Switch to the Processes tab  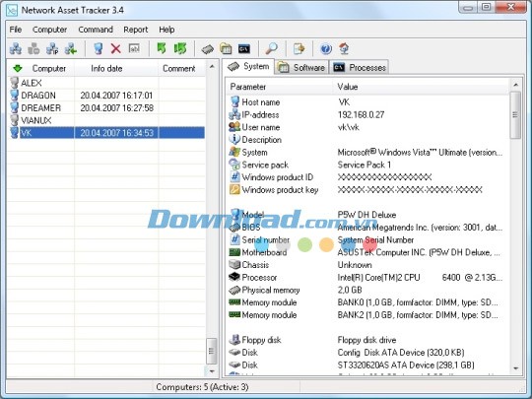point(360,68)
